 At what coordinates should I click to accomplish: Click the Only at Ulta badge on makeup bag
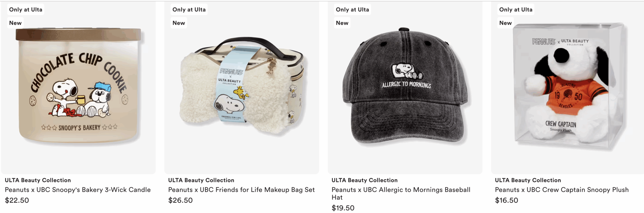pos(189,10)
